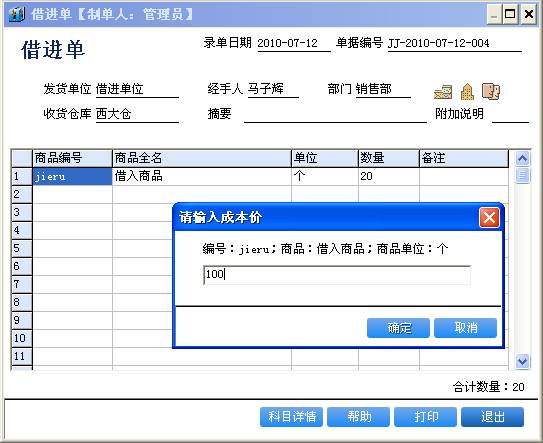Click the 收货仓库 field showing 西大仓
The width and height of the screenshot is (543, 443).
[x=137, y=114]
